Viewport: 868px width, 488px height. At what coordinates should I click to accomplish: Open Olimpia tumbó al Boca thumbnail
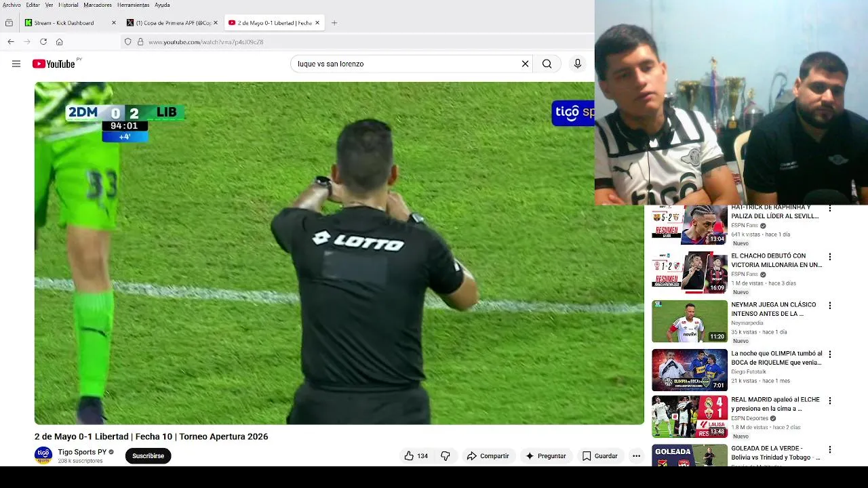(x=690, y=370)
